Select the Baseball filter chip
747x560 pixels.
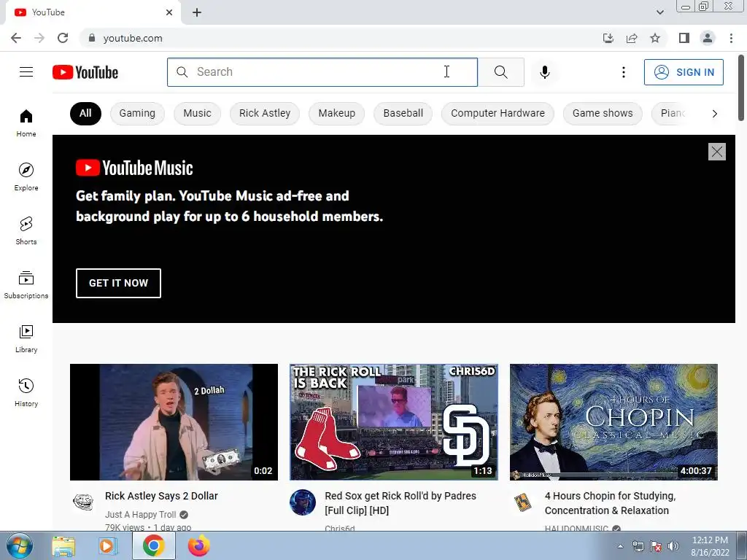tap(403, 113)
